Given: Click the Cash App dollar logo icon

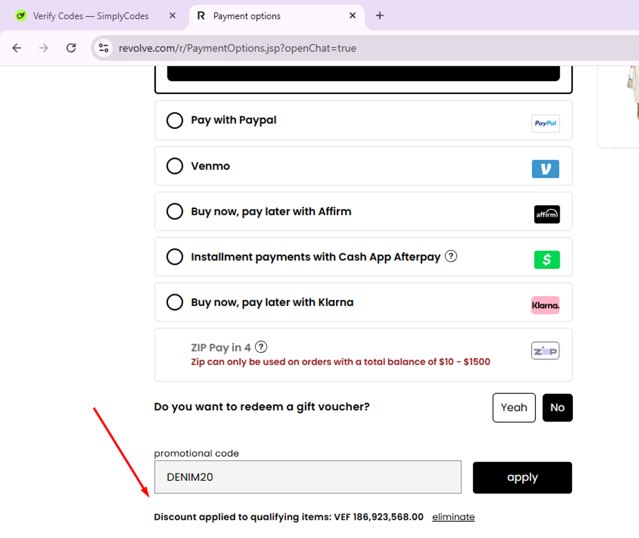Looking at the screenshot, I should pyautogui.click(x=546, y=260).
